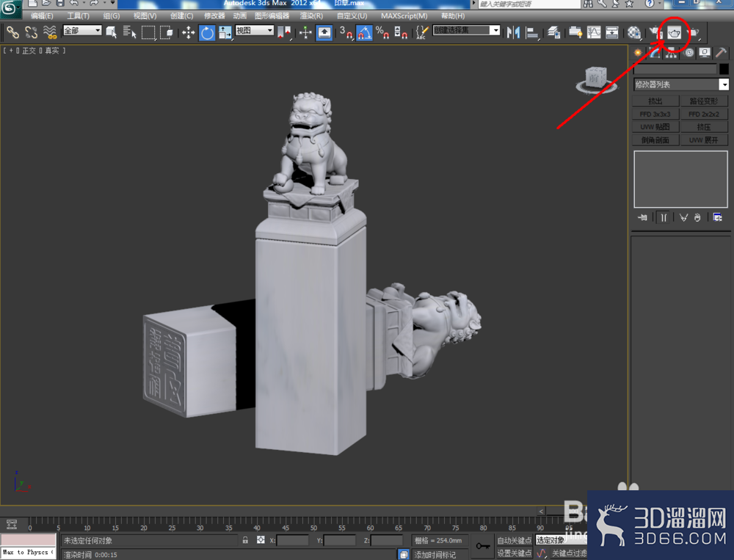The width and height of the screenshot is (734, 560).
Task: Click Configure Modifier Sets icon
Action: (x=717, y=217)
